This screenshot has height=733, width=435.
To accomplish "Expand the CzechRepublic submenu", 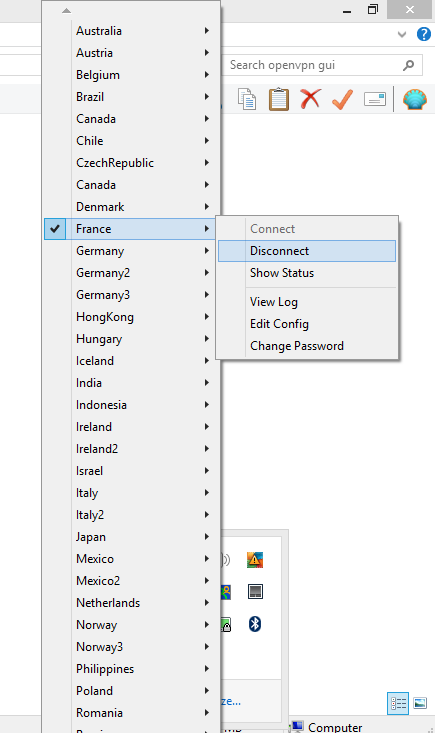I will [130, 163].
